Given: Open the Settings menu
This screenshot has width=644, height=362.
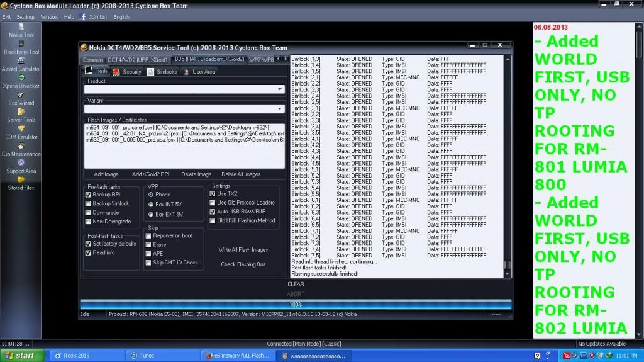Looking at the screenshot, I should (x=26, y=17).
